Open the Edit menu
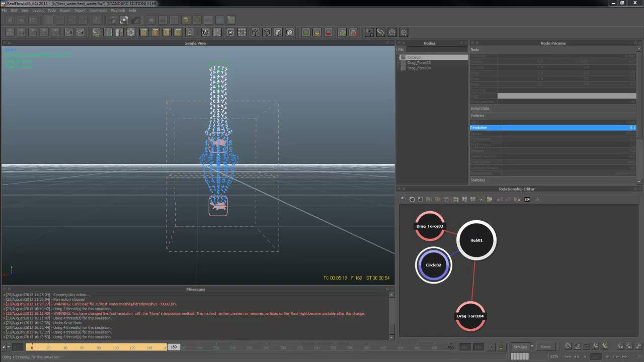The image size is (644, 362). point(14,11)
